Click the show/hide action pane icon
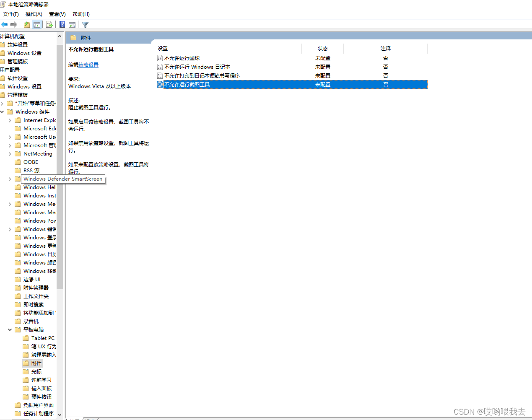Screen dimensions: 532x420 [72, 24]
